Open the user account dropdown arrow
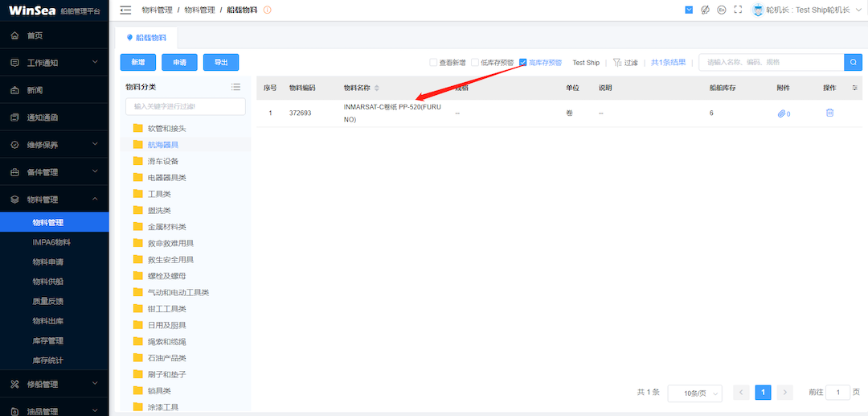The width and height of the screenshot is (868, 416). [x=858, y=10]
